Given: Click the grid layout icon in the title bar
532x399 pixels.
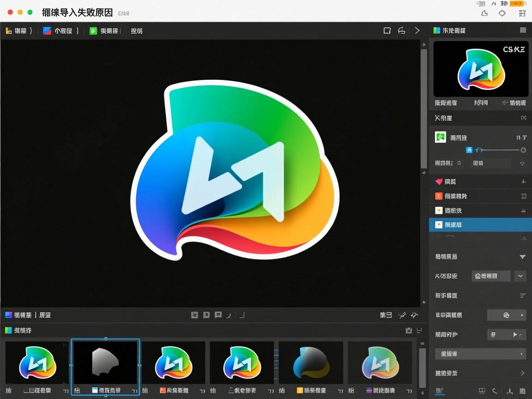Looking at the screenshot, I should point(522,13).
